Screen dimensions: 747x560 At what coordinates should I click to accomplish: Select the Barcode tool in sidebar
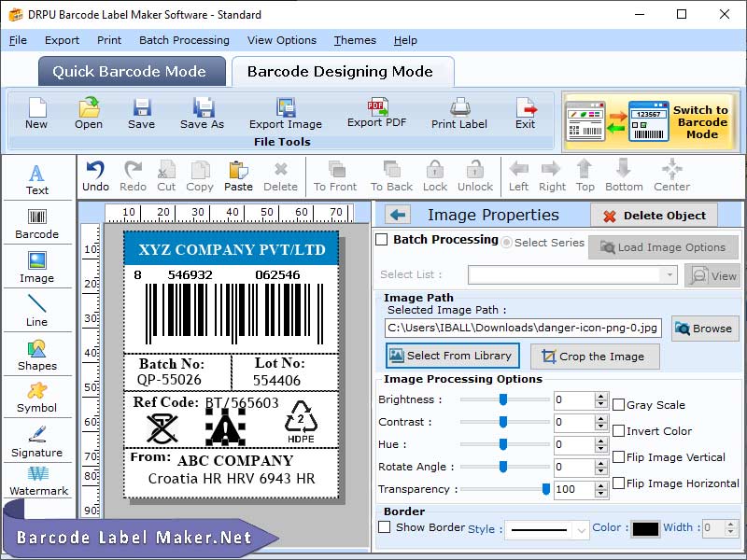click(x=37, y=223)
